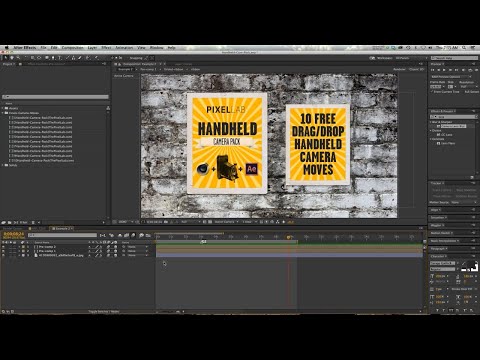Image resolution: width=480 pixels, height=360 pixels.
Task: Open the Apple menu
Action: [x=6, y=48]
